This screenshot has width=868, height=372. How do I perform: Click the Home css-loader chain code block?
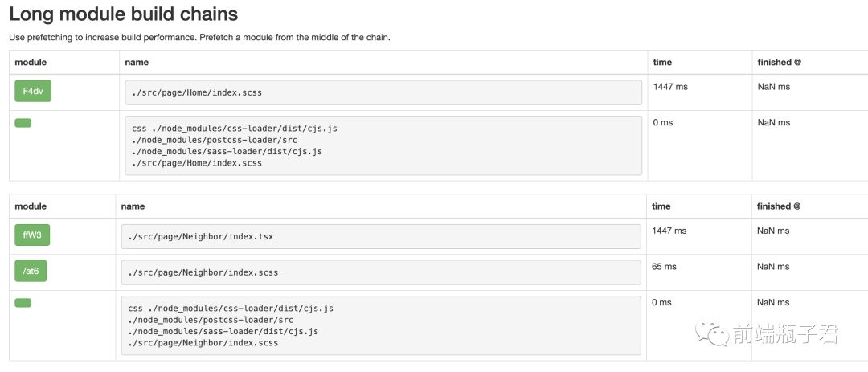(x=383, y=145)
